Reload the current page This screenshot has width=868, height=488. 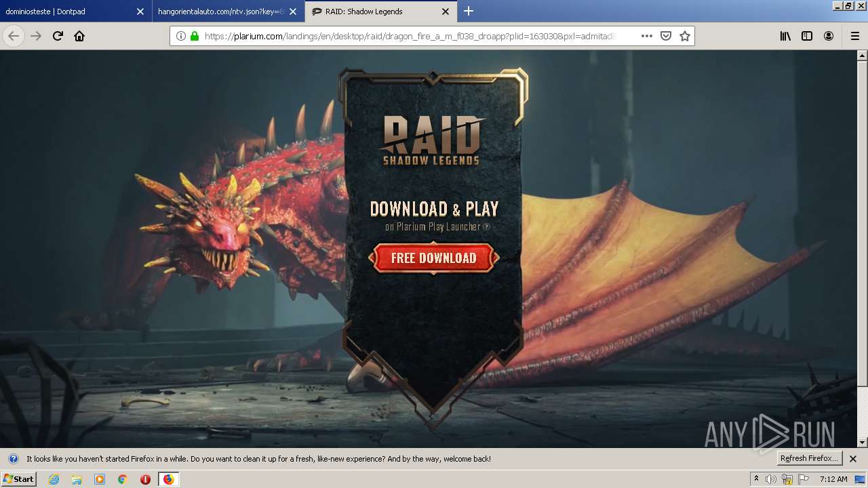(58, 36)
